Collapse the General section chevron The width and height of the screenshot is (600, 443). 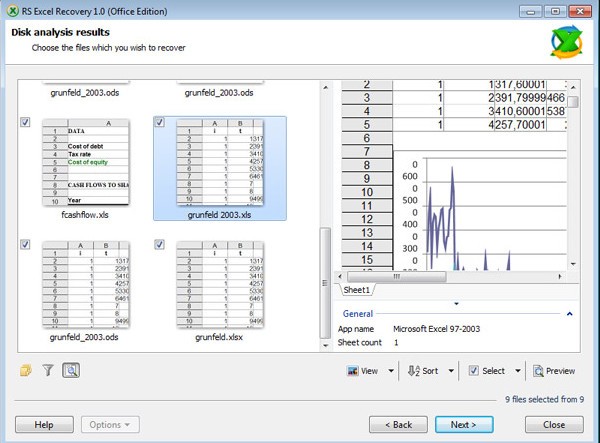coord(569,314)
